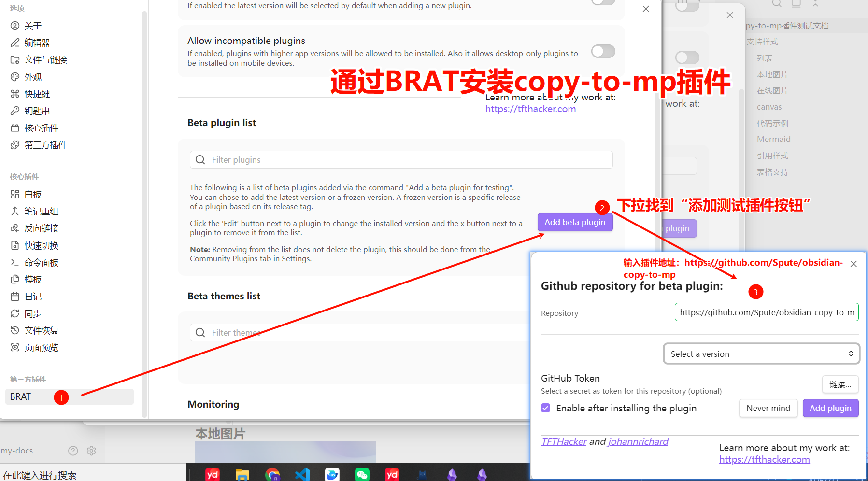
Task: Launch VS Code from the taskbar
Action: (x=302, y=474)
